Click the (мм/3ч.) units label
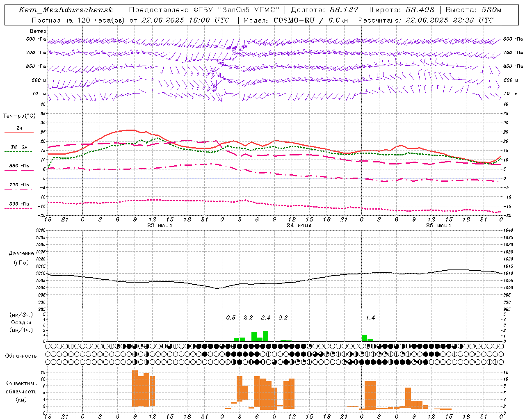Image resolution: width=525 pixels, height=420 pixels. click(x=21, y=315)
